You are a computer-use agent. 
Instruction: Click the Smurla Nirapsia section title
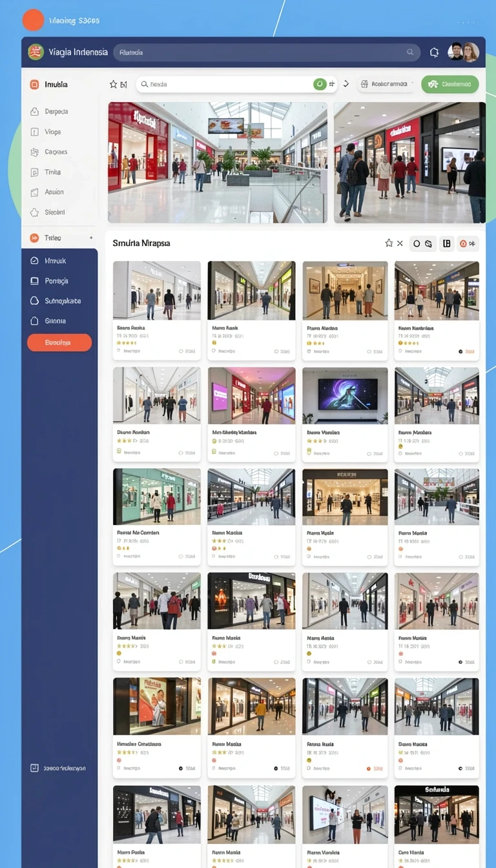point(141,243)
